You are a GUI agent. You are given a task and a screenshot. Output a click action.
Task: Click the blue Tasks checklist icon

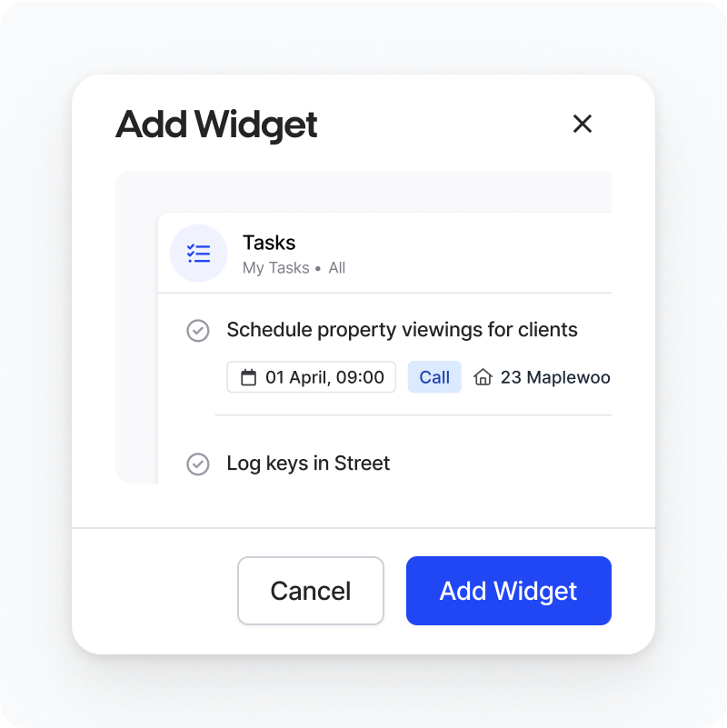click(199, 254)
